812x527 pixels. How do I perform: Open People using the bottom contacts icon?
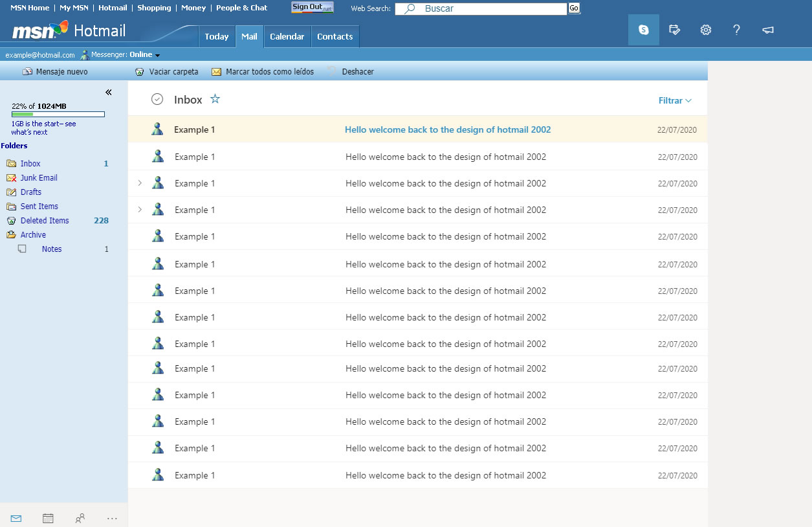(80, 518)
